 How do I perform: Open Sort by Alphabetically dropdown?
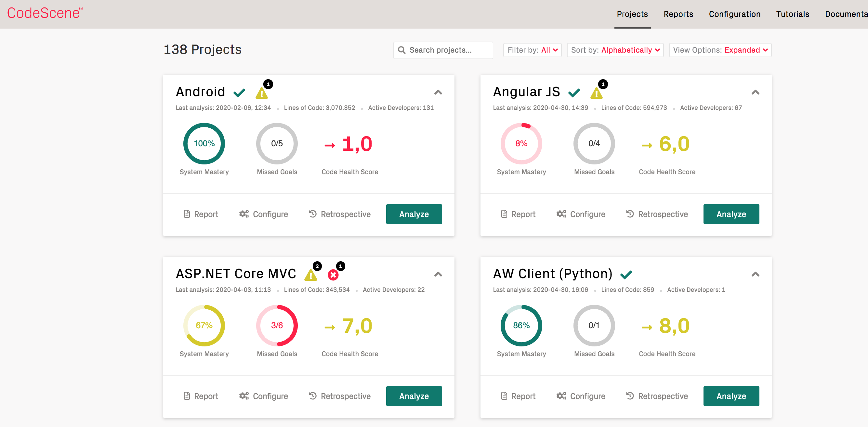click(x=615, y=50)
